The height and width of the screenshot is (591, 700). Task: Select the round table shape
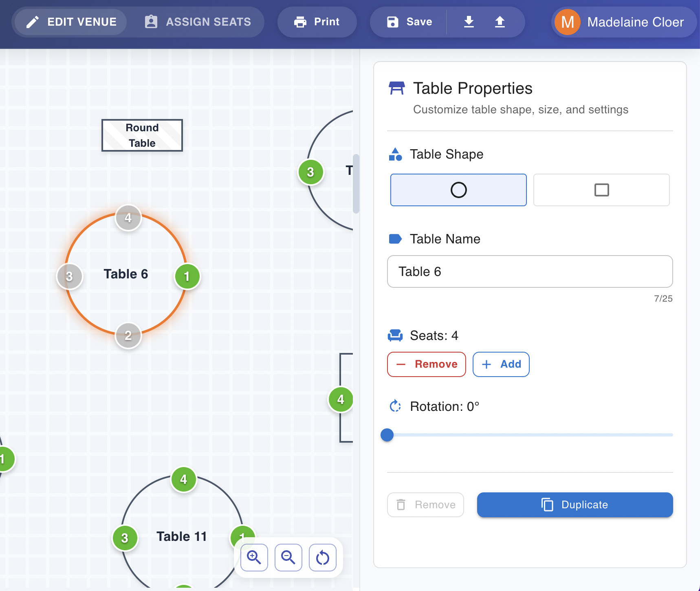tap(458, 190)
